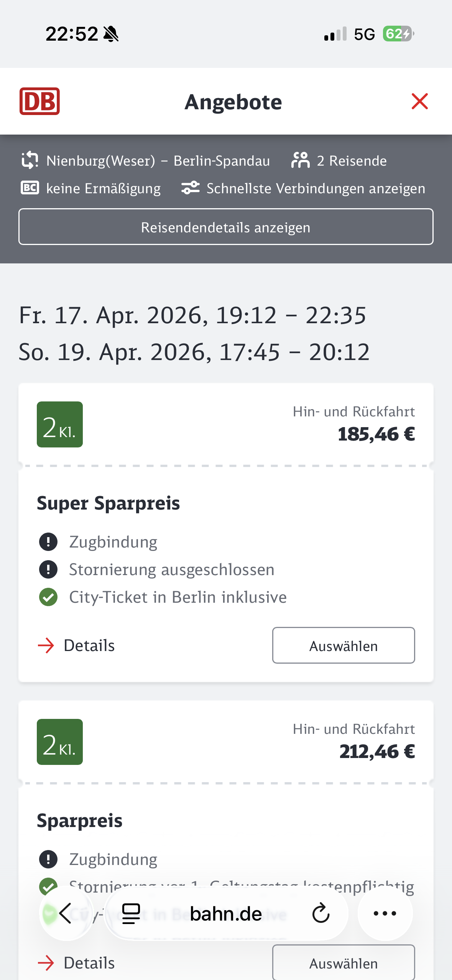452x980 pixels.
Task: Tap the 2 Kl. class badge for 185,46 €
Action: click(x=60, y=424)
